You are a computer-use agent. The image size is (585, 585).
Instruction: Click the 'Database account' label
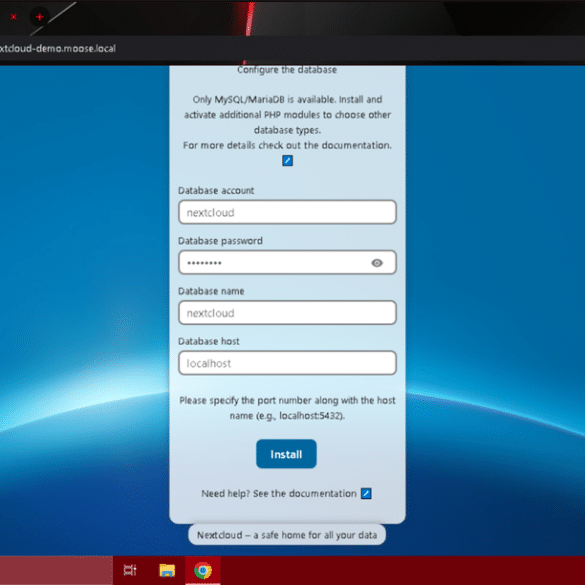coord(216,191)
